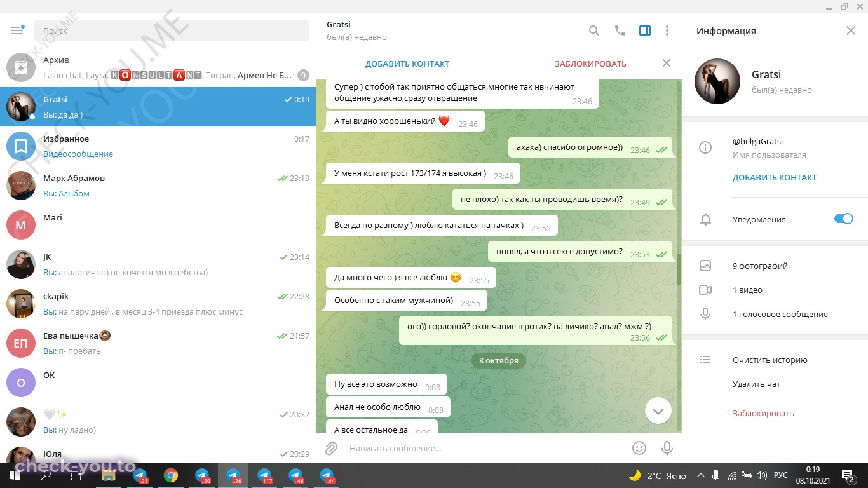Click the microphone icon for voice messages
The width and height of the screenshot is (868, 488).
click(x=705, y=314)
